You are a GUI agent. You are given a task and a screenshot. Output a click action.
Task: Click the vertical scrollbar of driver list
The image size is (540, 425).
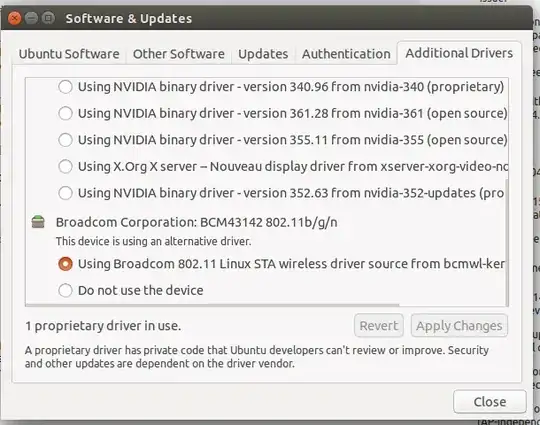[507, 242]
